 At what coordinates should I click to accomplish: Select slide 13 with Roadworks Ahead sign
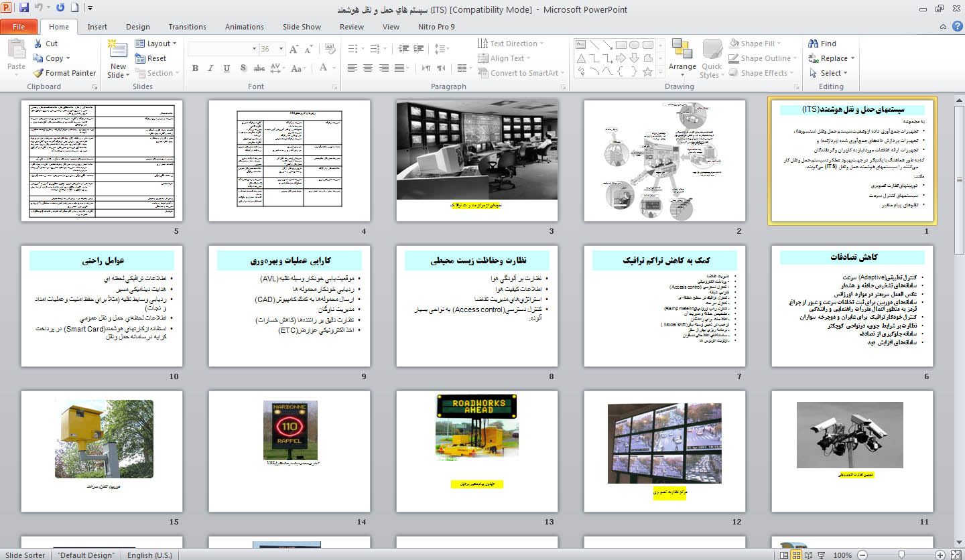(x=476, y=451)
